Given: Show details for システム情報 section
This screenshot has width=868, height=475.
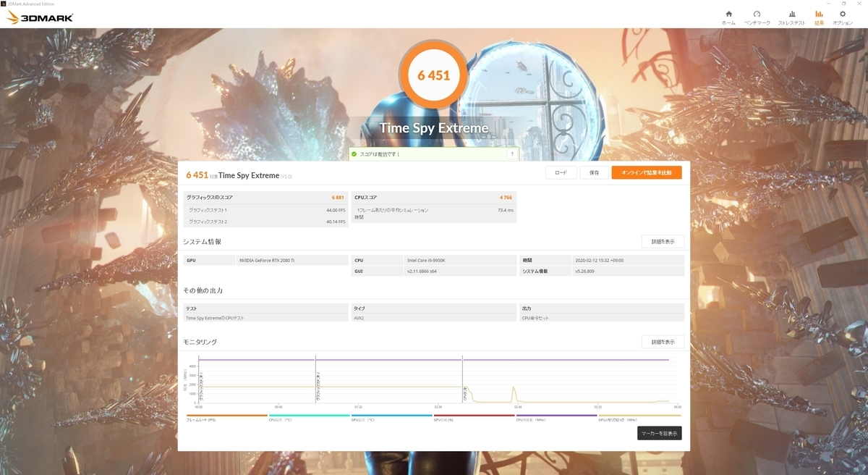Looking at the screenshot, I should tap(663, 241).
